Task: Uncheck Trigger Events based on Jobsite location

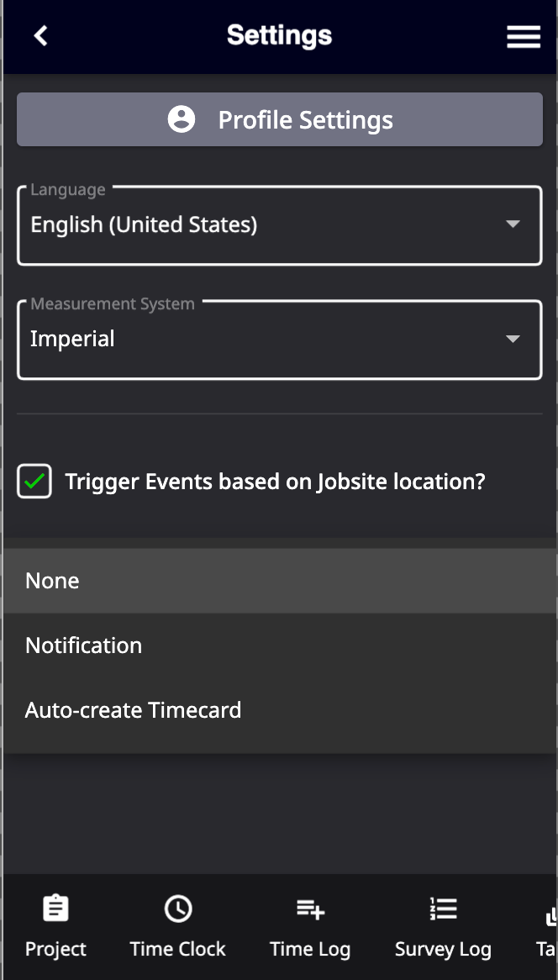Action: tap(34, 482)
